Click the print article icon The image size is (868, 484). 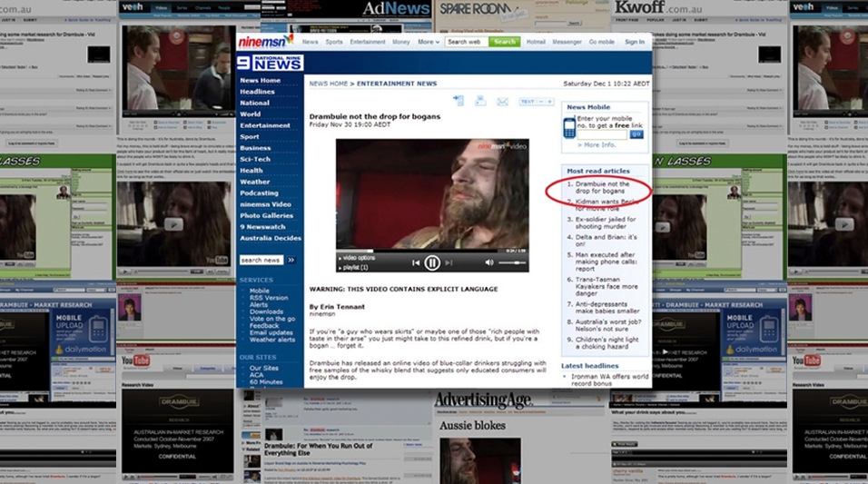coord(480,100)
